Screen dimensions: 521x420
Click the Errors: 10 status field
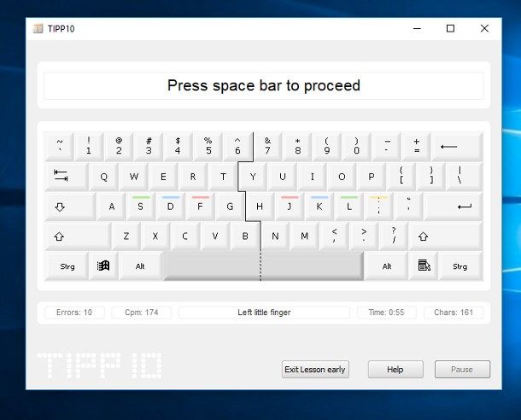pyautogui.click(x=74, y=312)
